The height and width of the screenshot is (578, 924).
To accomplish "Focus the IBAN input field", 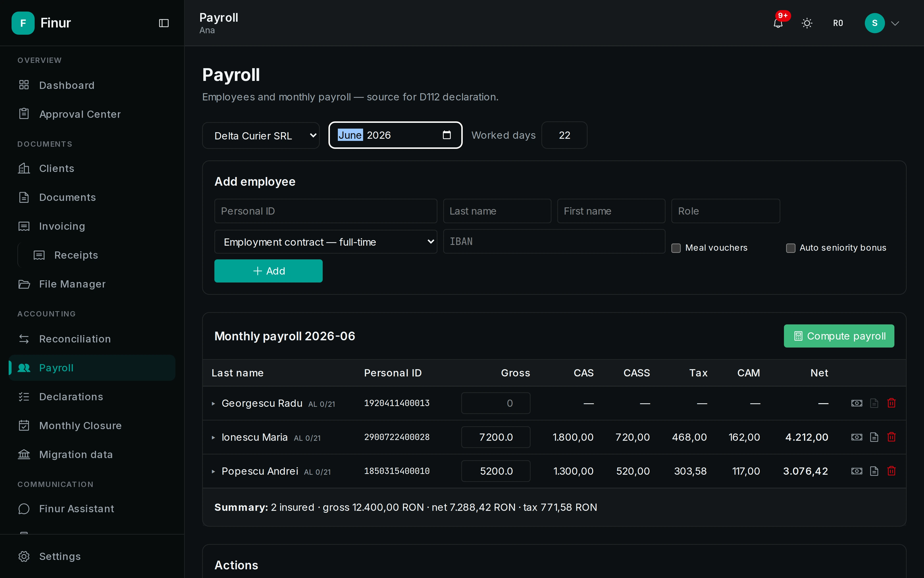I will point(554,242).
